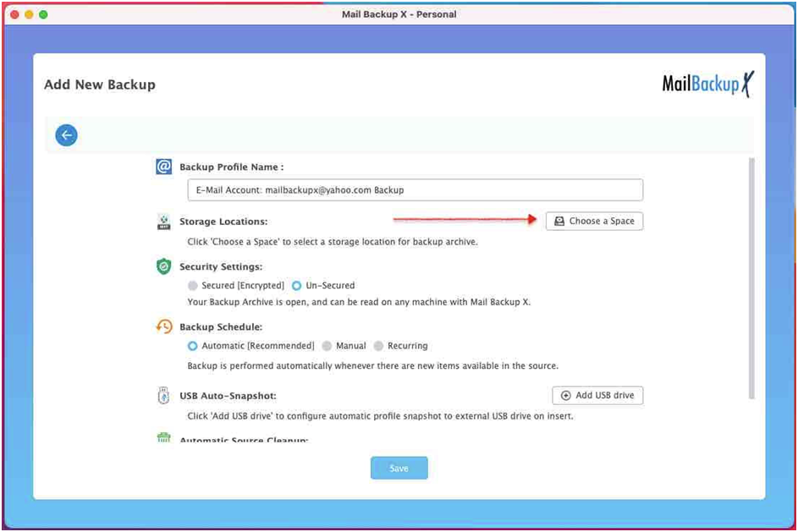798x532 pixels.
Task: Click the USB Auto-Snapshot label
Action: [x=228, y=396]
